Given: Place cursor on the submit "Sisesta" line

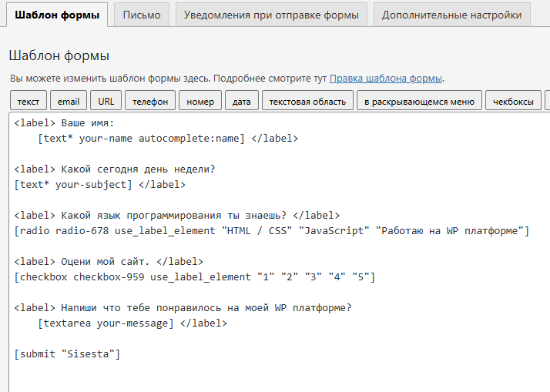Looking at the screenshot, I should pyautogui.click(x=68, y=354).
